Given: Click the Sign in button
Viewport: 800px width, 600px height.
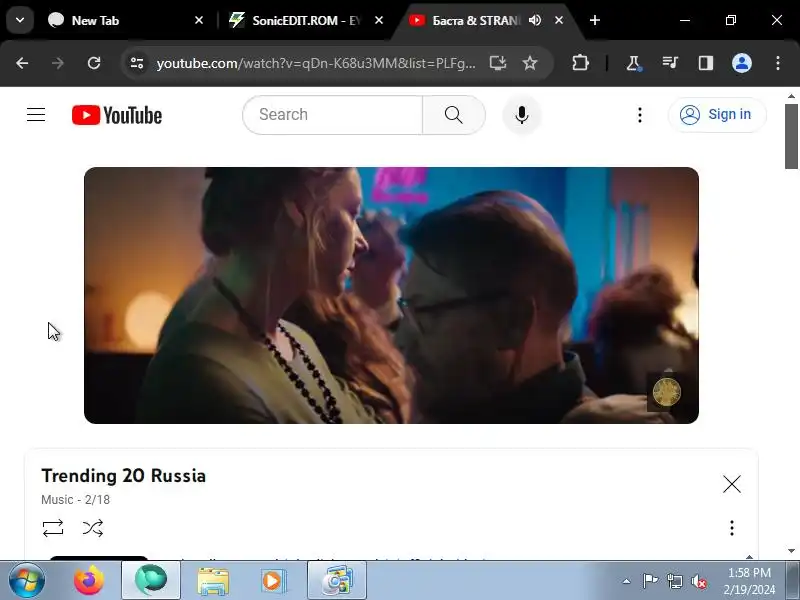Looking at the screenshot, I should [716, 115].
